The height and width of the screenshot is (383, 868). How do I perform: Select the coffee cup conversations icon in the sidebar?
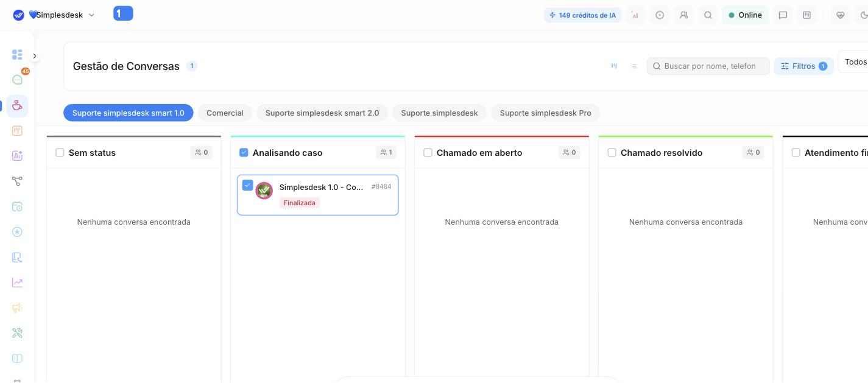pyautogui.click(x=17, y=105)
